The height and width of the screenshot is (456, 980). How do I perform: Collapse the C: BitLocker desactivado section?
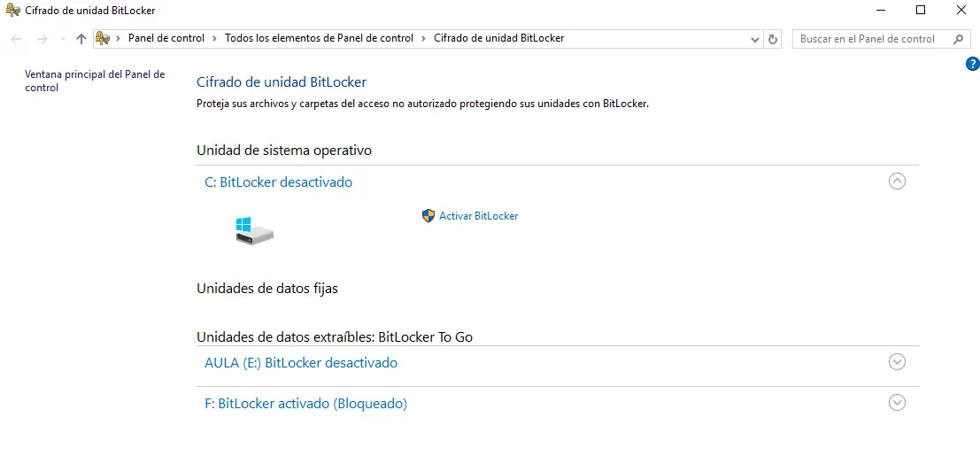[x=897, y=182]
